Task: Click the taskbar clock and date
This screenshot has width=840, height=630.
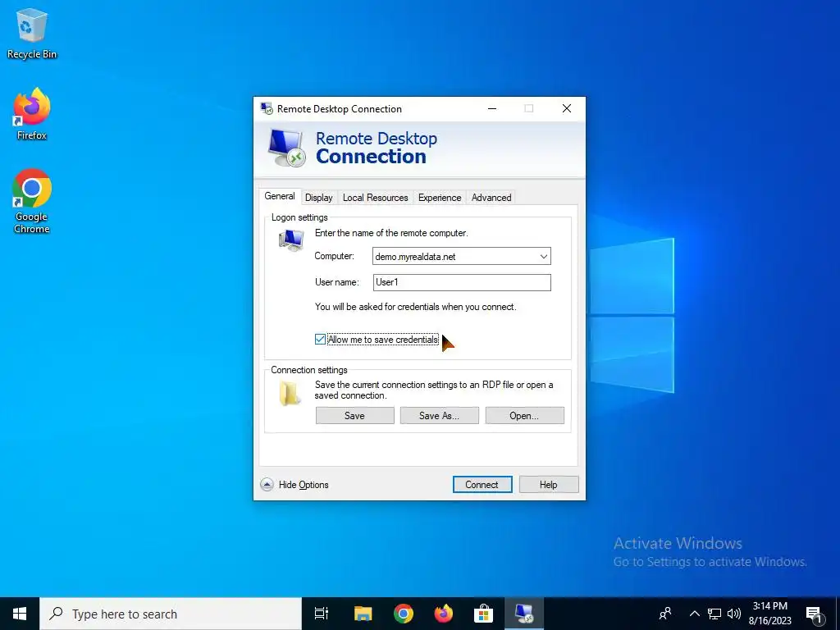Action: tap(769, 614)
